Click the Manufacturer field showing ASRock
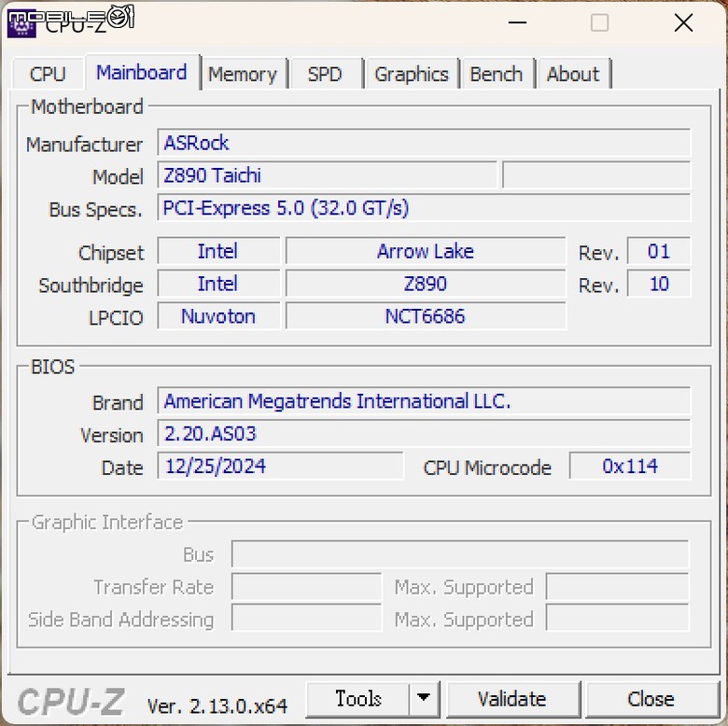 (x=424, y=143)
